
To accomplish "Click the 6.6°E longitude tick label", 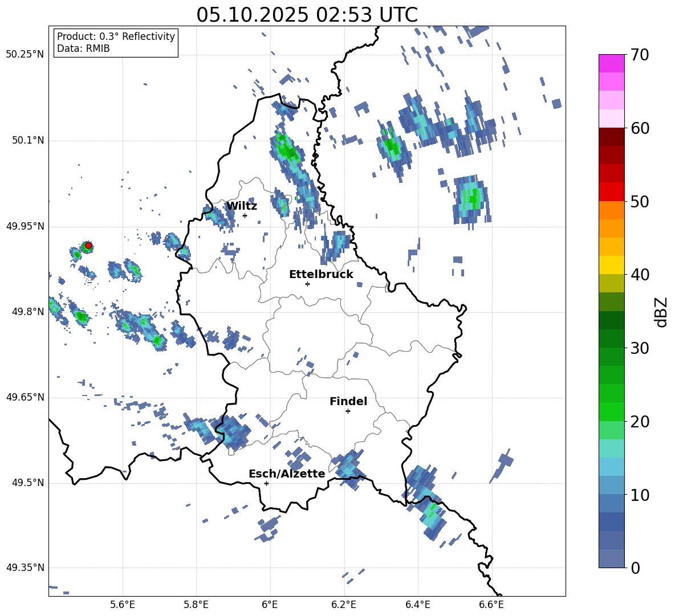I will point(491,605).
